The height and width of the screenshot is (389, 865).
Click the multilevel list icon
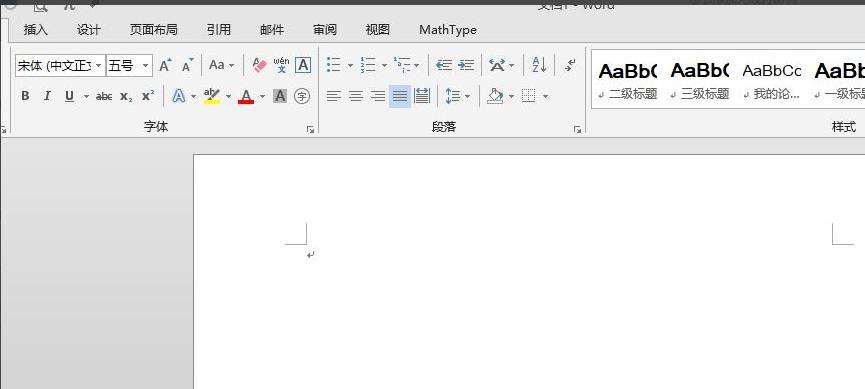pyautogui.click(x=402, y=65)
